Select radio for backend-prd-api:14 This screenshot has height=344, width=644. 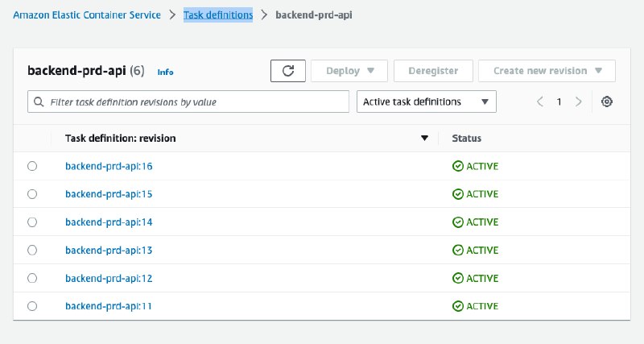tap(32, 222)
